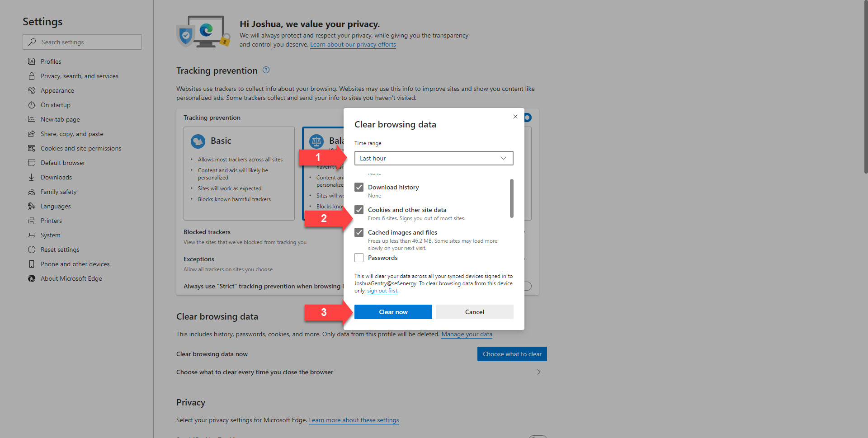Click the Languages icon

tap(32, 206)
